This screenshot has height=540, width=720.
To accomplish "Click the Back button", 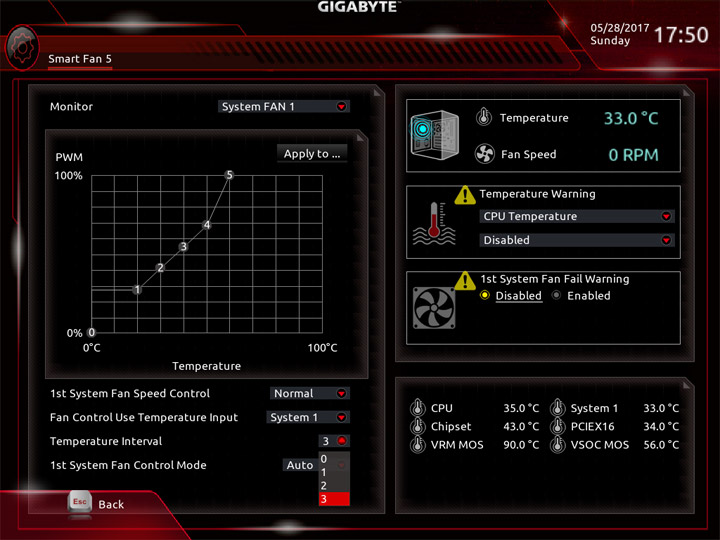I will pos(111,504).
